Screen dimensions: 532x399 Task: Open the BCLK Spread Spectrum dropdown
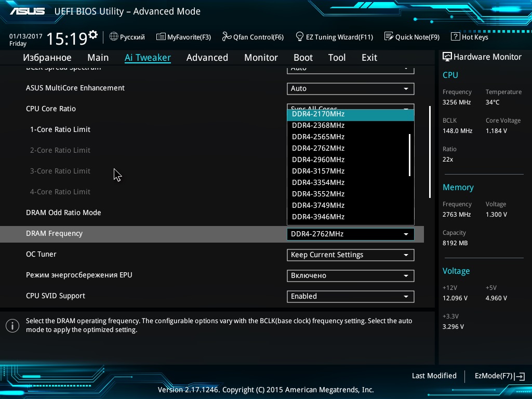351,70
